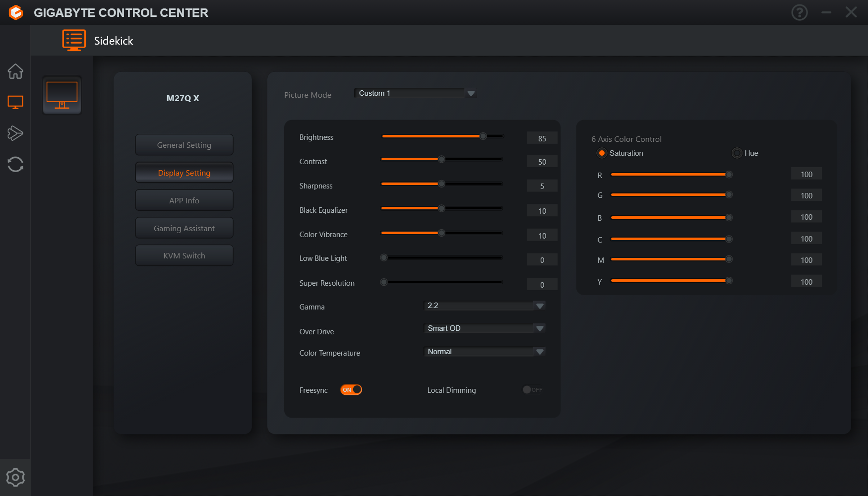Image resolution: width=868 pixels, height=496 pixels.
Task: Open the Over Drive dropdown
Action: pos(485,328)
